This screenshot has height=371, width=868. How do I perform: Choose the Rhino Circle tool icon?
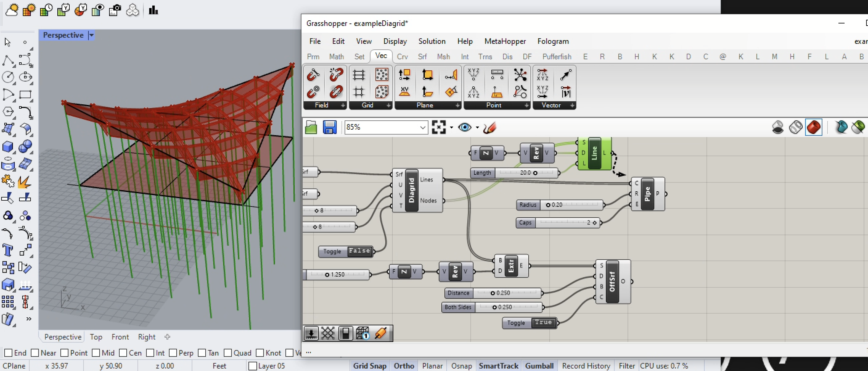point(8,77)
